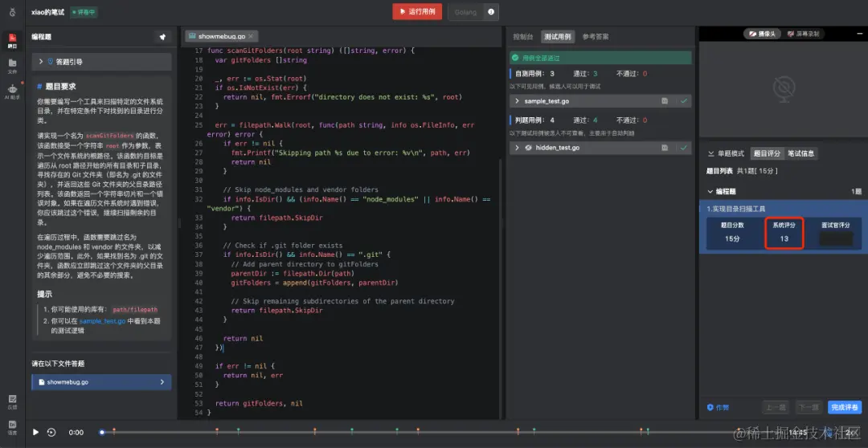This screenshot has height=448, width=868.
Task: Click the 完成评卷 button
Action: coord(845,408)
